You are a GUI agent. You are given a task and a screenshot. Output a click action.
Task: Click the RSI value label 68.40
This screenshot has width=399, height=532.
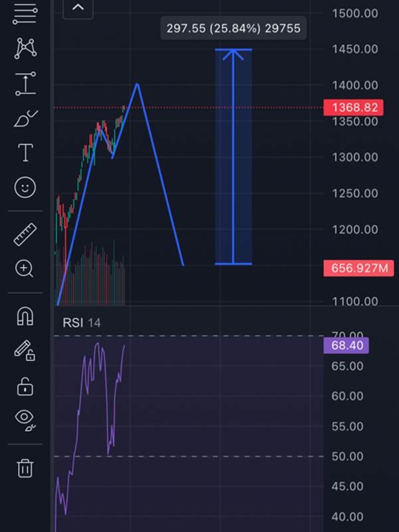(x=346, y=345)
